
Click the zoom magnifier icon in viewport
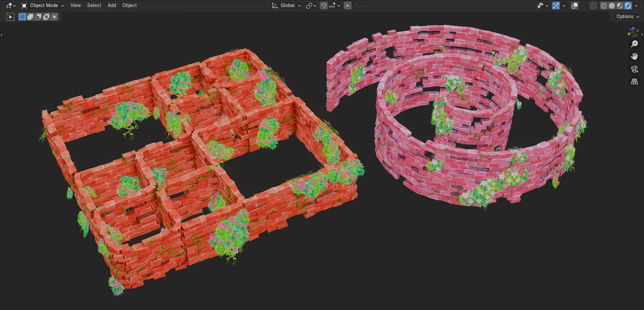point(634,44)
